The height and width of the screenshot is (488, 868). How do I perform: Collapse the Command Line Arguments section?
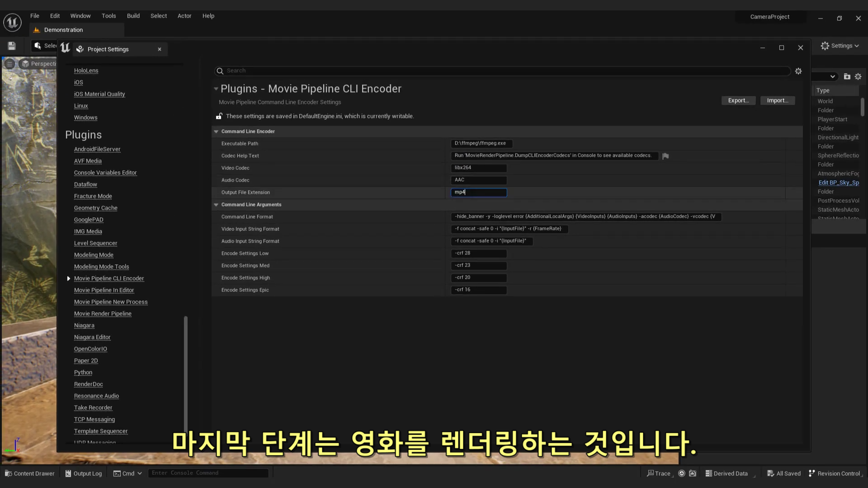[x=216, y=205]
